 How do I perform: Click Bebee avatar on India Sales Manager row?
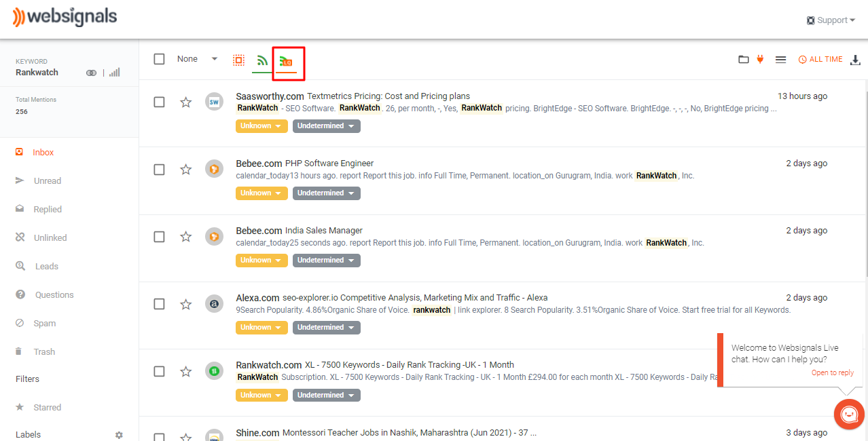point(214,236)
